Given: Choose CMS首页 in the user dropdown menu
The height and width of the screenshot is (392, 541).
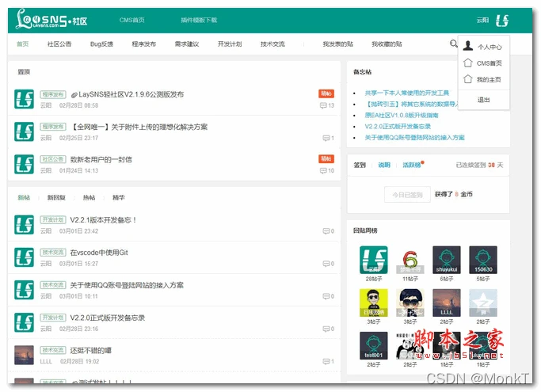Looking at the screenshot, I should click(x=482, y=63).
